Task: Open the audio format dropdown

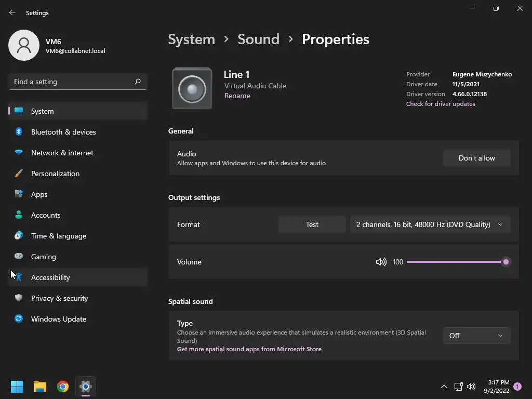Action: [x=430, y=224]
